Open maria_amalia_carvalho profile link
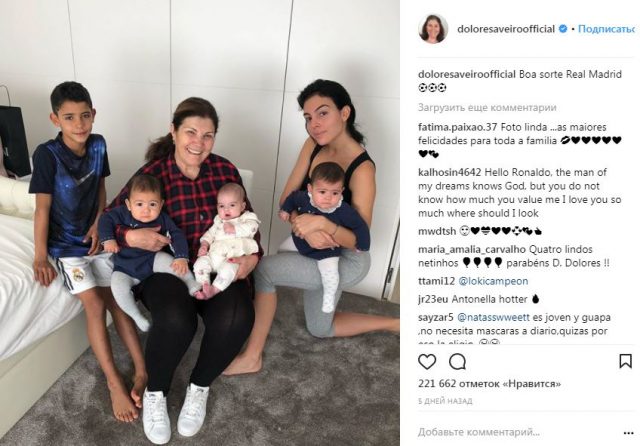640x446 pixels. click(472, 249)
